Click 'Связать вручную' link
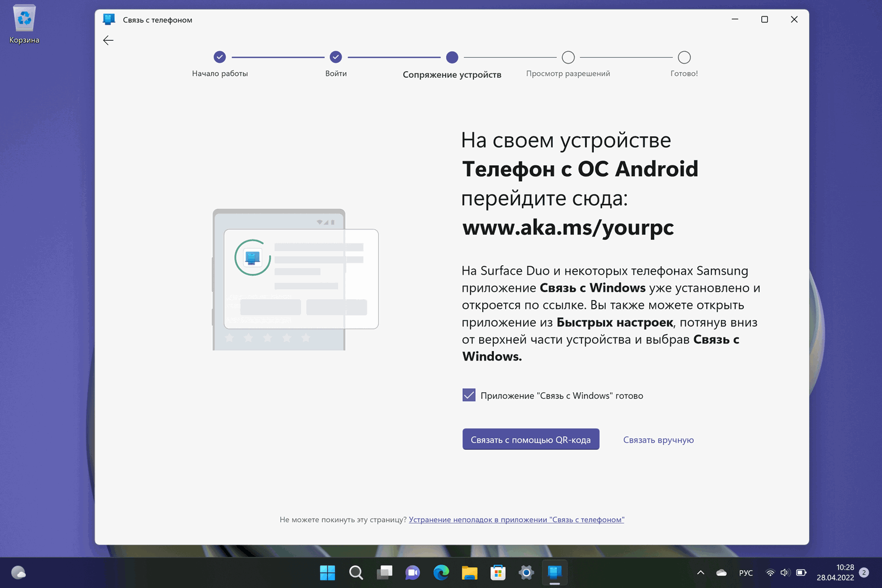 click(x=659, y=440)
